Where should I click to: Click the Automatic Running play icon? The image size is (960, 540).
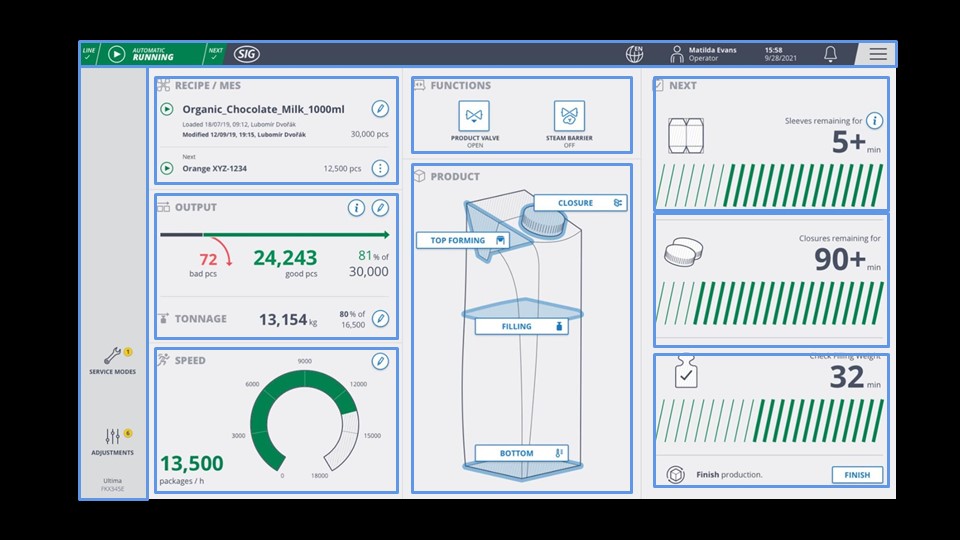tap(116, 54)
